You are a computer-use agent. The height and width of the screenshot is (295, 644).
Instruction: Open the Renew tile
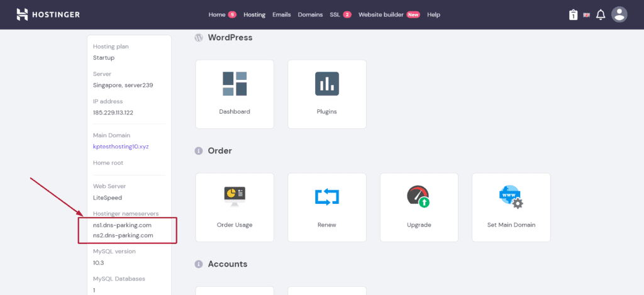(327, 208)
